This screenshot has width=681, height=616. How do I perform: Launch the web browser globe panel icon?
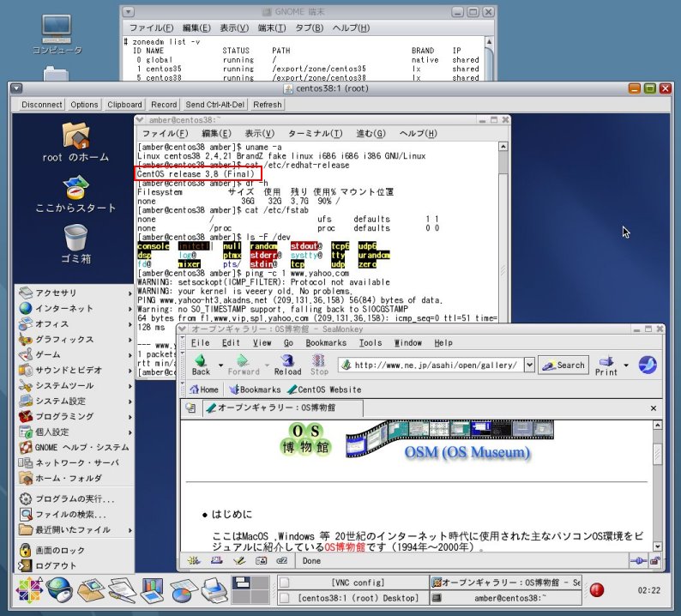(x=59, y=590)
